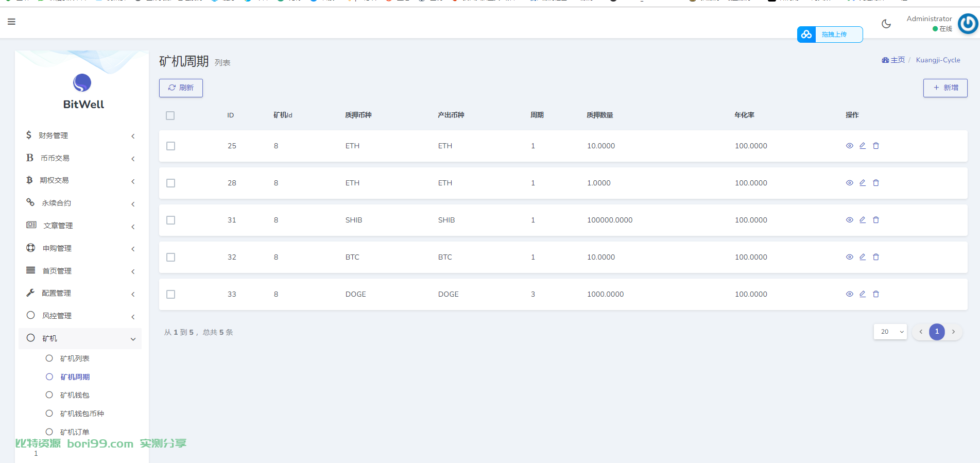Expand the 配置管理 menu chevron
Screen dimensions: 980x463
(133, 294)
